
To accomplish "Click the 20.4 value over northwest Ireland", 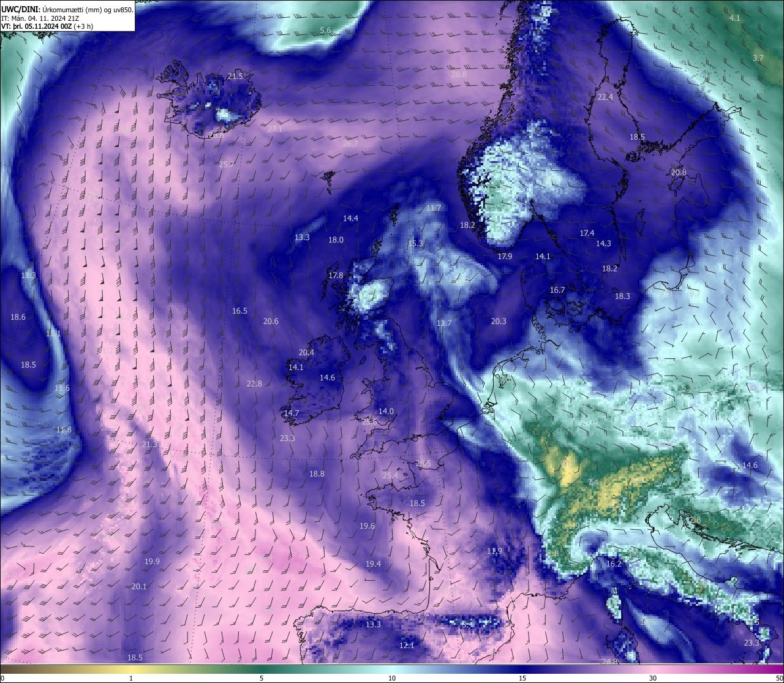I will pos(306,352).
